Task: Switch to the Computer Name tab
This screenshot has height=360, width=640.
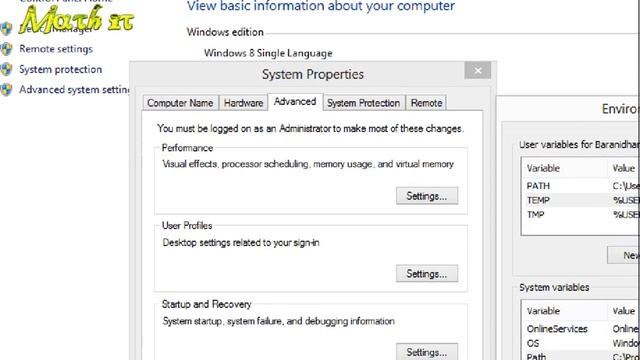Action: tap(180, 103)
